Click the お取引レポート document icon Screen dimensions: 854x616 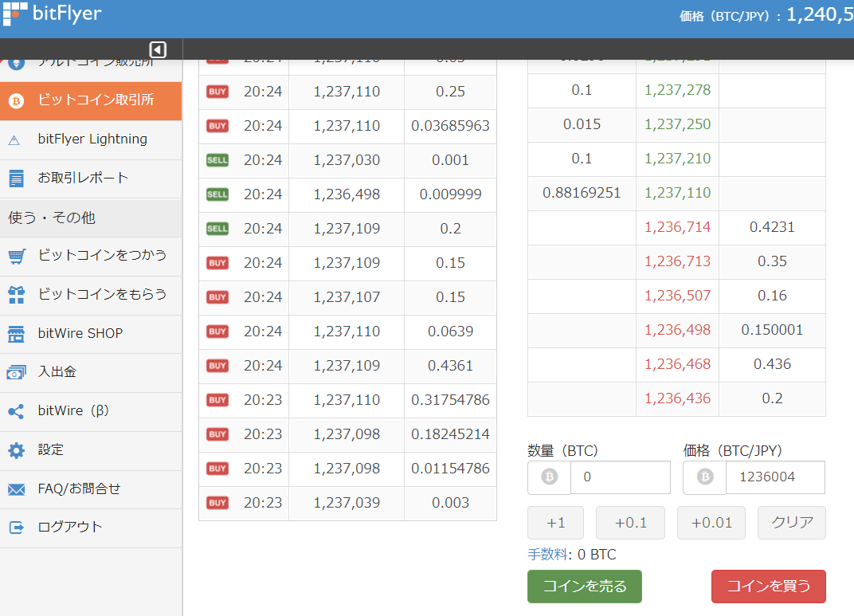pos(17,178)
